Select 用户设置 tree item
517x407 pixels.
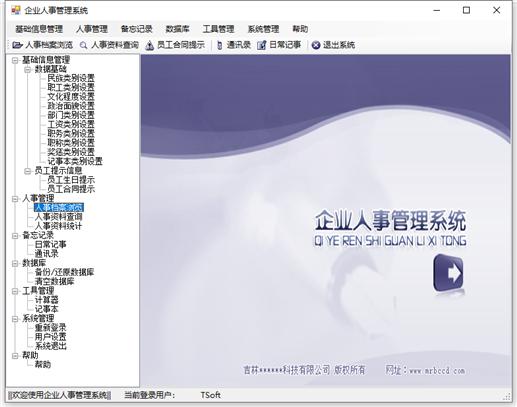50,337
